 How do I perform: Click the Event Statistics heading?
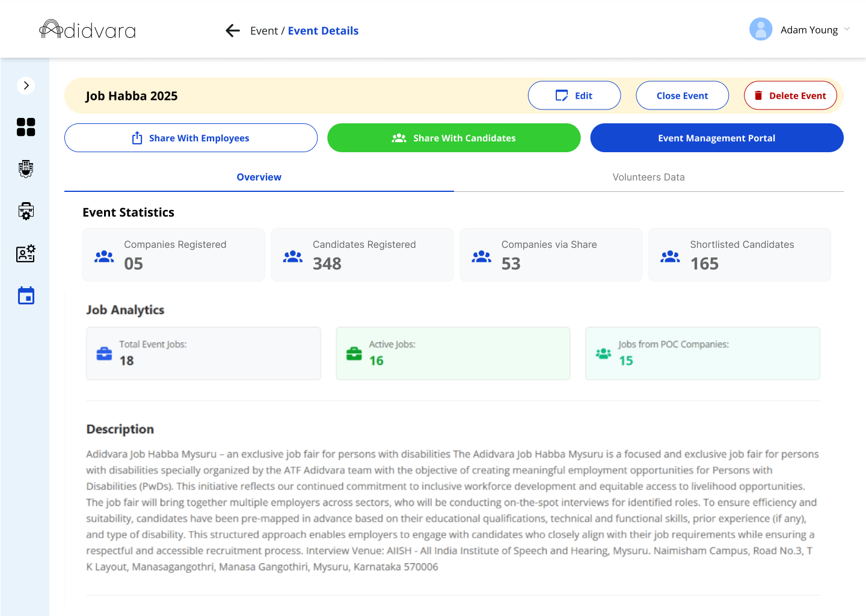coord(129,212)
